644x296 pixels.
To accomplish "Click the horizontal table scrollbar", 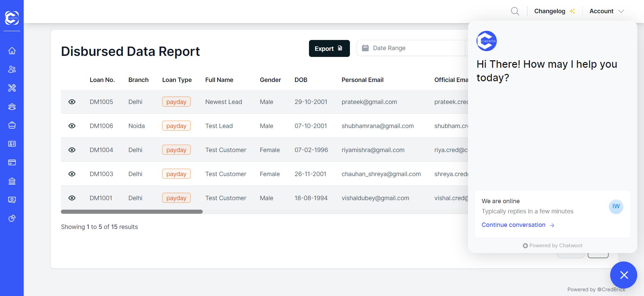I will 132,212.
